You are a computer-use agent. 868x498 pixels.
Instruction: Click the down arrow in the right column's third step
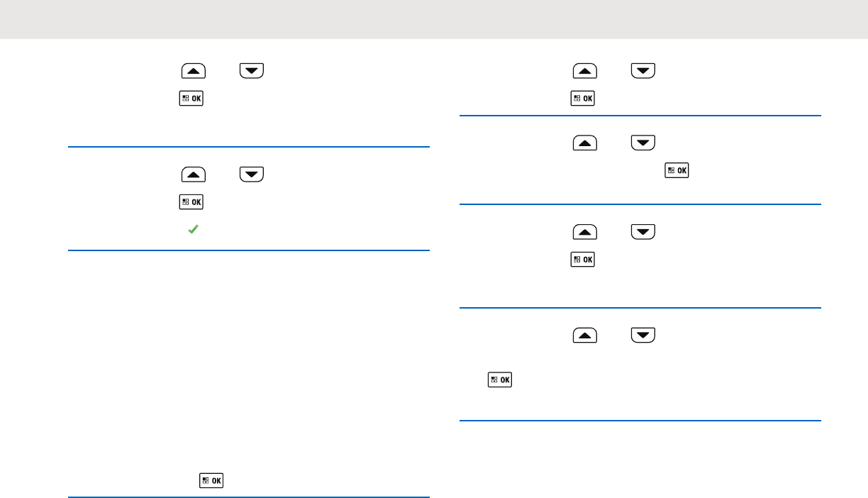click(x=642, y=232)
